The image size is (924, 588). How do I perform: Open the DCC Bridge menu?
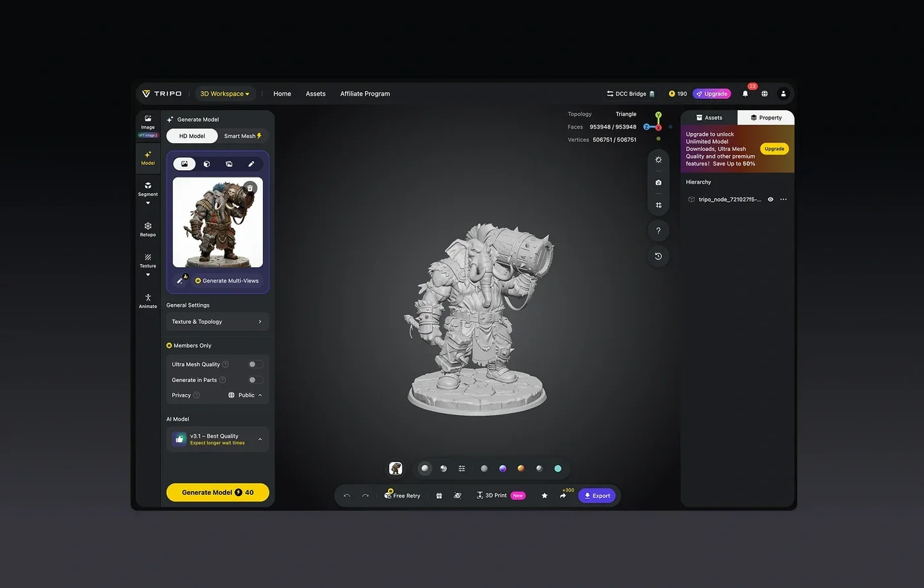click(630, 94)
